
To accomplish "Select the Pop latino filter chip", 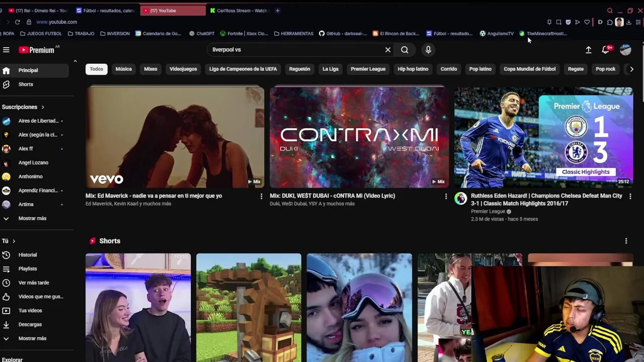I will pyautogui.click(x=480, y=69).
